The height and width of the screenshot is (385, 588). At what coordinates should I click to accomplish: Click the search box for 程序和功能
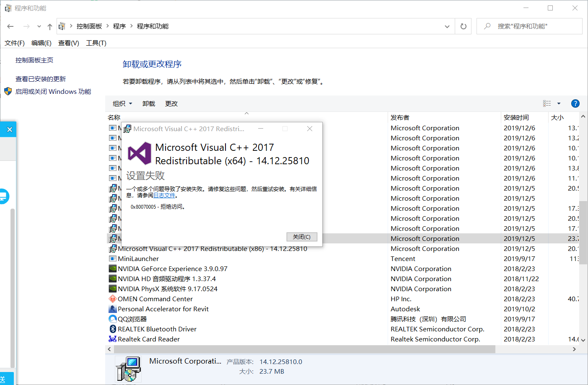529,26
